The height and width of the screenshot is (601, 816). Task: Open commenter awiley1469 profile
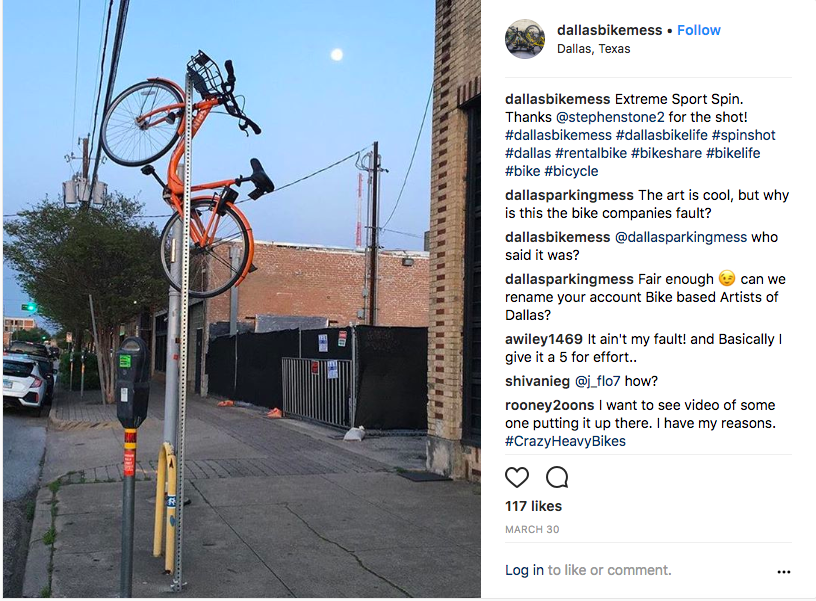(544, 339)
